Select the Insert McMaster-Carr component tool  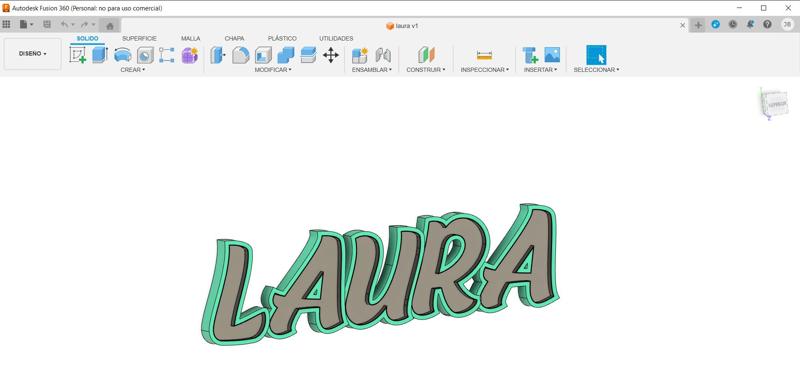(530, 55)
